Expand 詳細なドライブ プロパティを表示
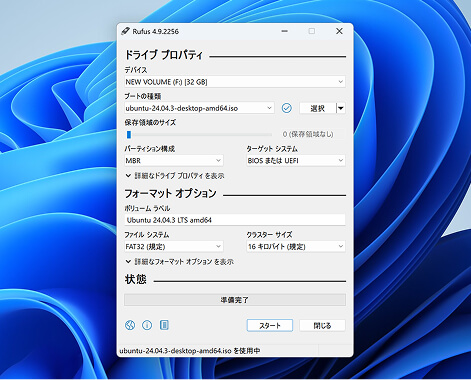This screenshot has width=471, height=380. click(x=175, y=176)
